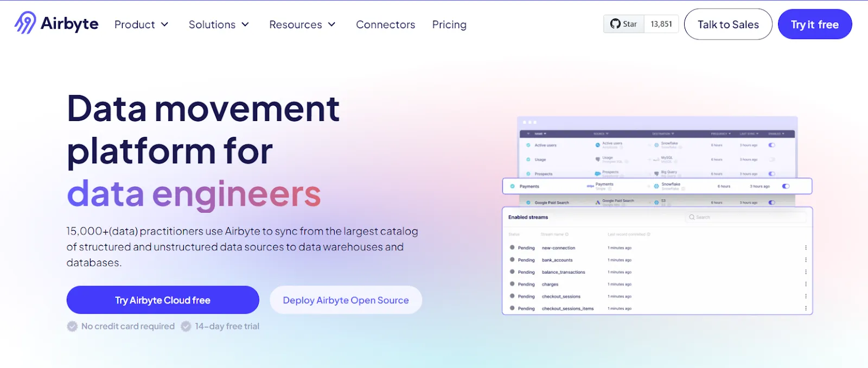Viewport: 868px width, 368px height.
Task: Click Google Ads icon in Google Paid Search row
Action: [598, 202]
